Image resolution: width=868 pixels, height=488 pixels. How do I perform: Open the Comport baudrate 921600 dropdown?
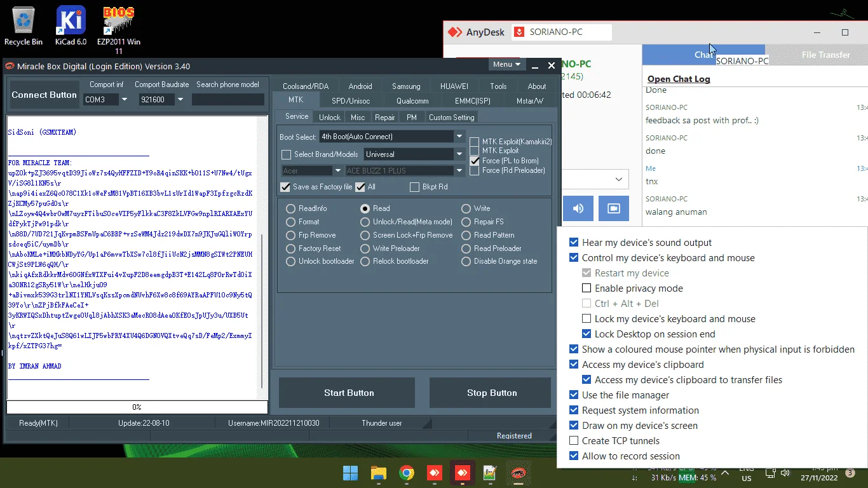click(180, 100)
